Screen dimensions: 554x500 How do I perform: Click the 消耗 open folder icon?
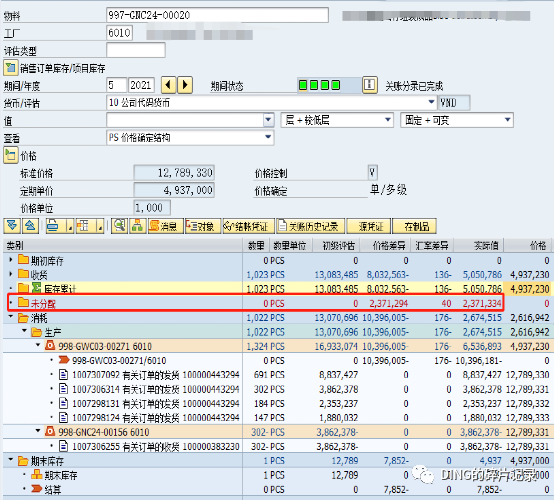tap(23, 317)
